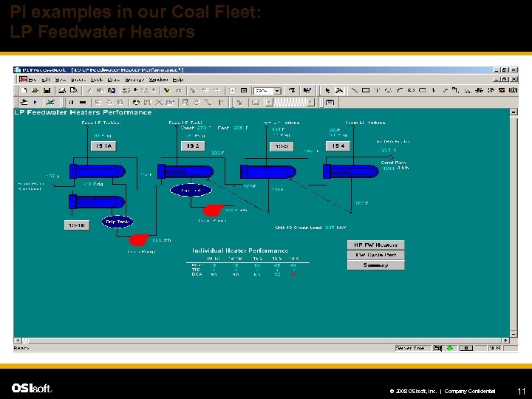
Task: Click the Open file folder icon
Action: (x=35, y=91)
